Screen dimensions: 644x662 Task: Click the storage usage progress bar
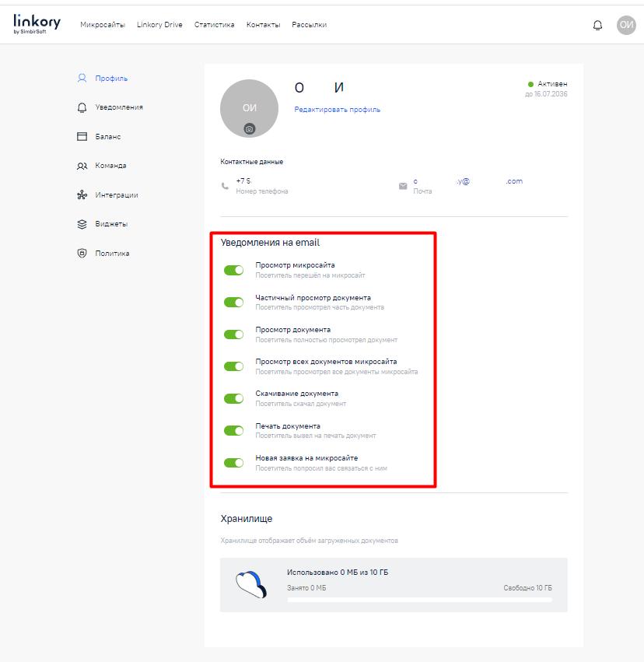click(419, 600)
